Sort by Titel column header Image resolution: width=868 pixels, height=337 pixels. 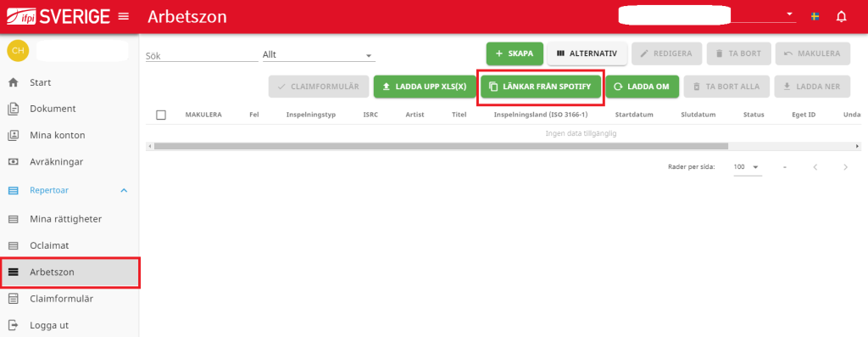[459, 115]
